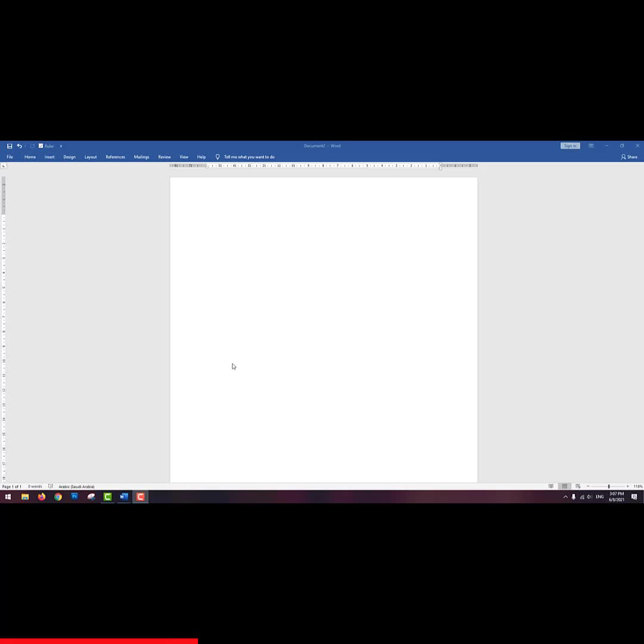This screenshot has height=644, width=644.
Task: Save the document using the floppy icon
Action: click(10, 146)
